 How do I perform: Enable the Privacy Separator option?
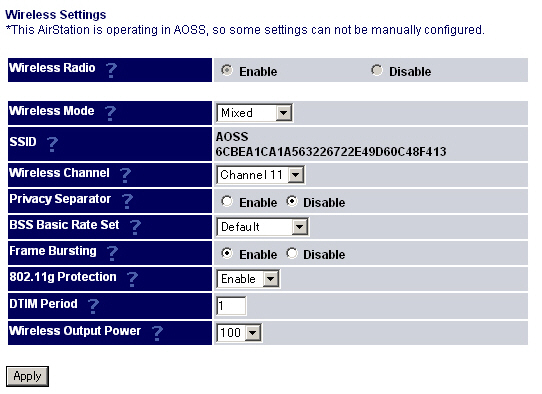tap(227, 201)
